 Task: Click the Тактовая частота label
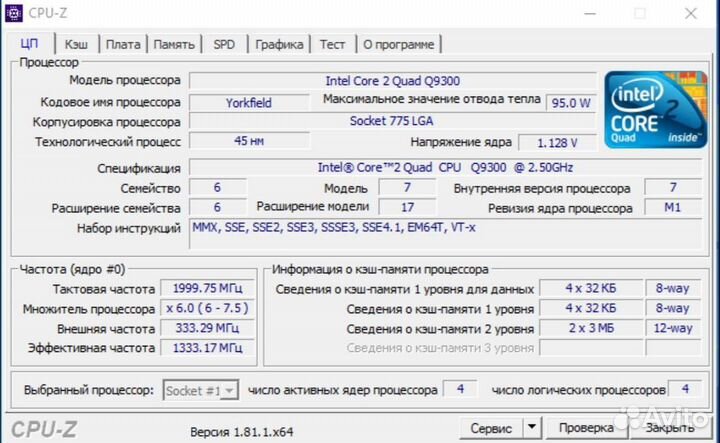click(x=104, y=289)
